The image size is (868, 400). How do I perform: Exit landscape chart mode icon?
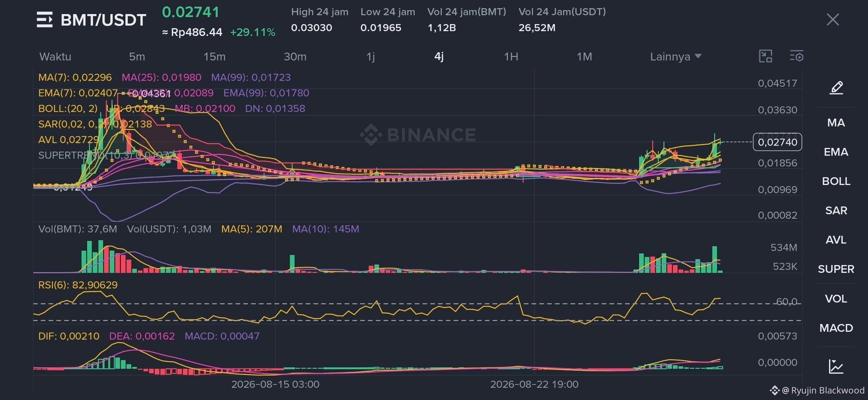[765, 56]
